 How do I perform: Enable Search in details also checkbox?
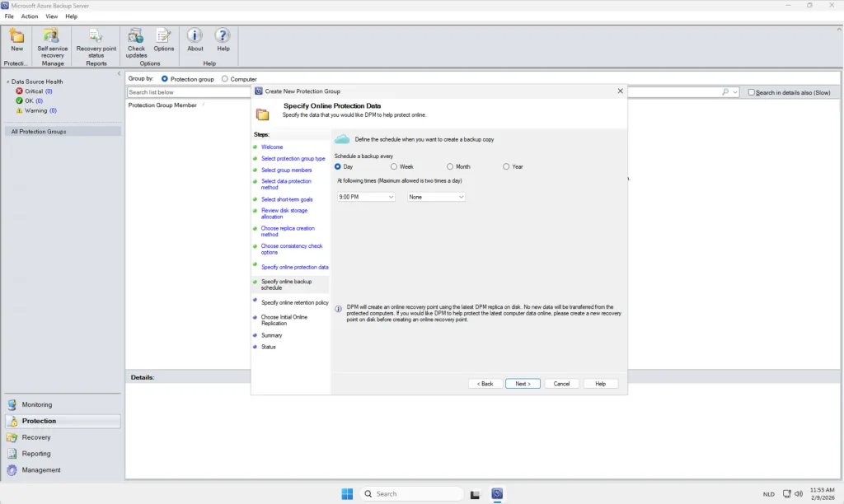click(x=752, y=92)
